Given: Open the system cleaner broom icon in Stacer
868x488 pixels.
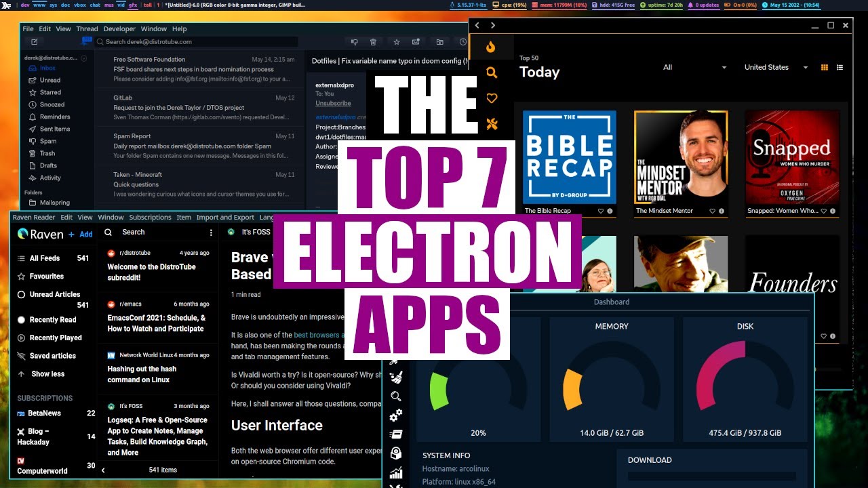Looking at the screenshot, I should click(396, 378).
